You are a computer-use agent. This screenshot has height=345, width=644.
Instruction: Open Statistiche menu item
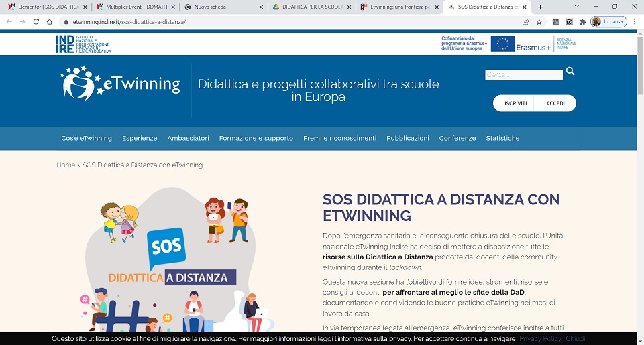point(502,138)
